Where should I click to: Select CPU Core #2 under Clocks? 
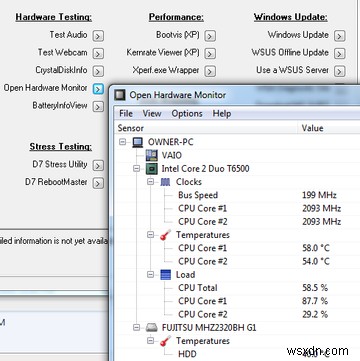pyautogui.click(x=237, y=222)
